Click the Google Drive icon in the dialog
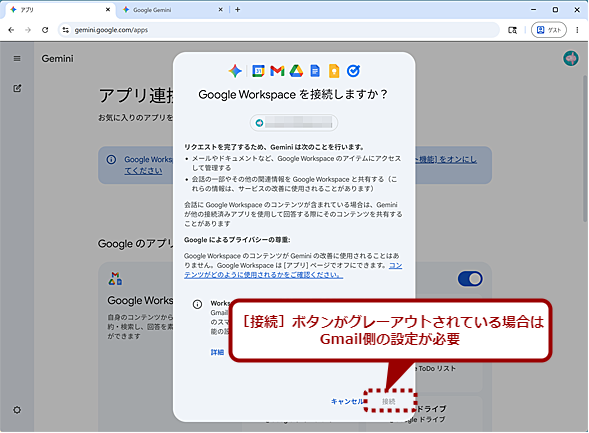589x433 pixels. pos(296,71)
